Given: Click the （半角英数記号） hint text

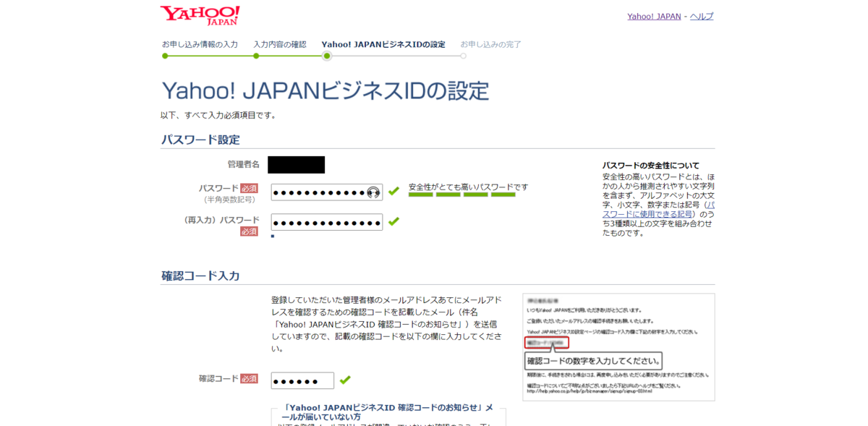Looking at the screenshot, I should [x=229, y=200].
